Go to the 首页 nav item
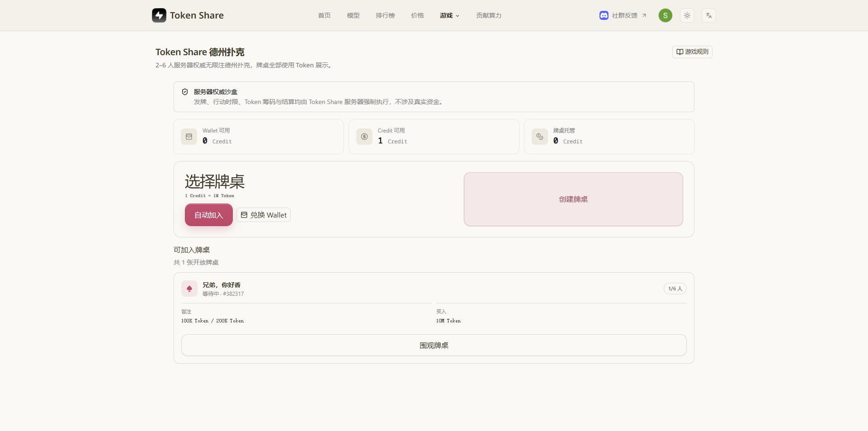Screen dimensions: 868x431 coord(324,15)
